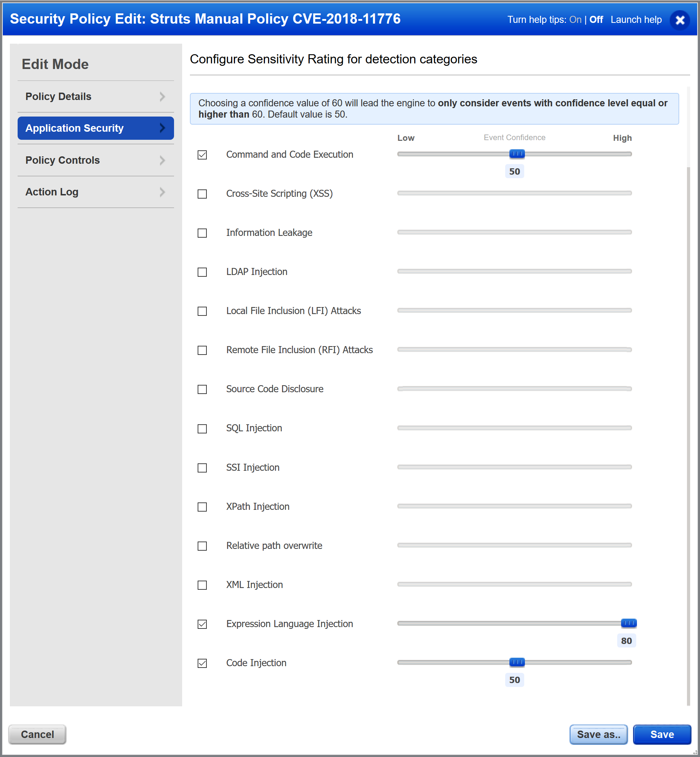Click the XML Injection confidence slider track
Viewport: 700px width, 757px height.
[x=514, y=584]
